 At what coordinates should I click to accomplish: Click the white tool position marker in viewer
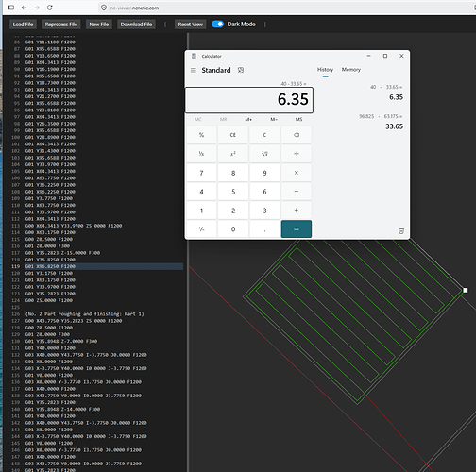coord(466,290)
